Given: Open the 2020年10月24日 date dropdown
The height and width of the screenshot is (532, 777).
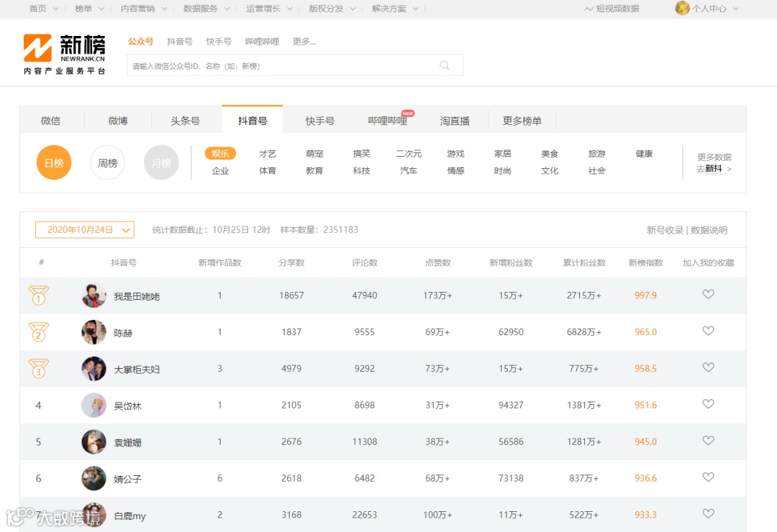Looking at the screenshot, I should coord(85,230).
